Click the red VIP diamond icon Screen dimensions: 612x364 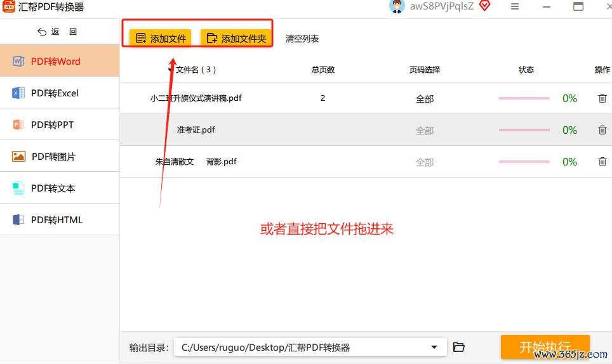coord(485,6)
